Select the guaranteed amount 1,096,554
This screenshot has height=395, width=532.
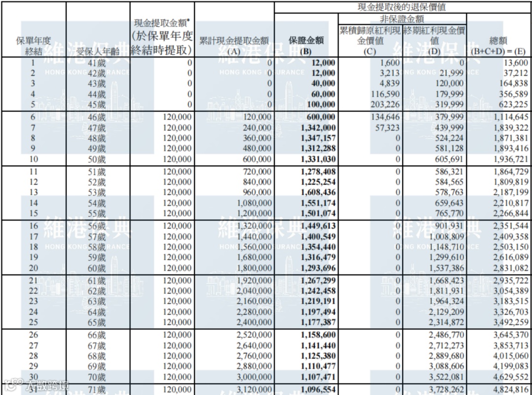[318, 390]
